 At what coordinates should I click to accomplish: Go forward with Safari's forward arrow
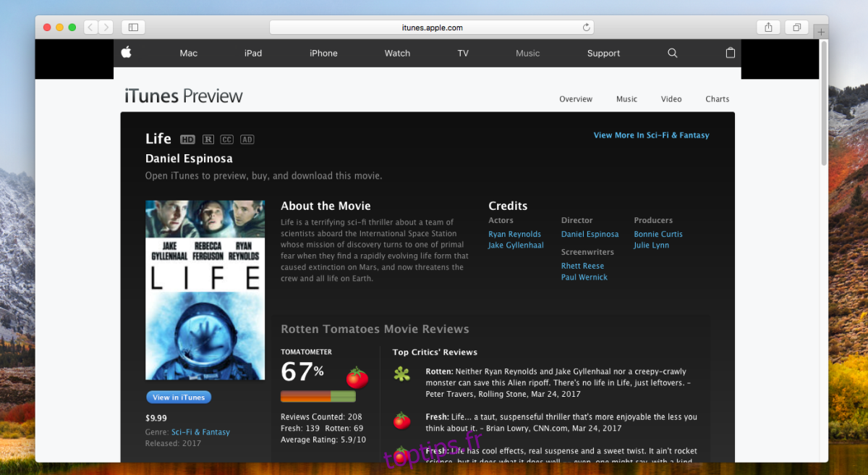[x=106, y=28]
